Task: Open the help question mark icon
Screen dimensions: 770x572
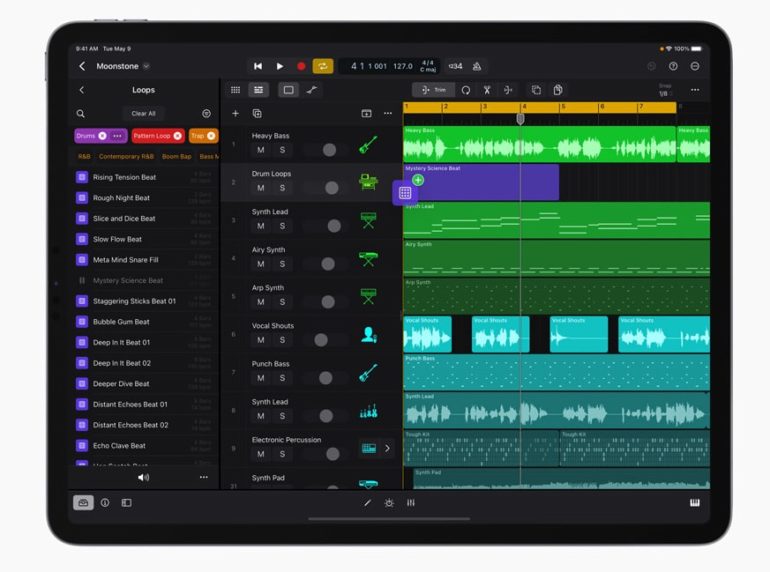Action: pyautogui.click(x=673, y=66)
